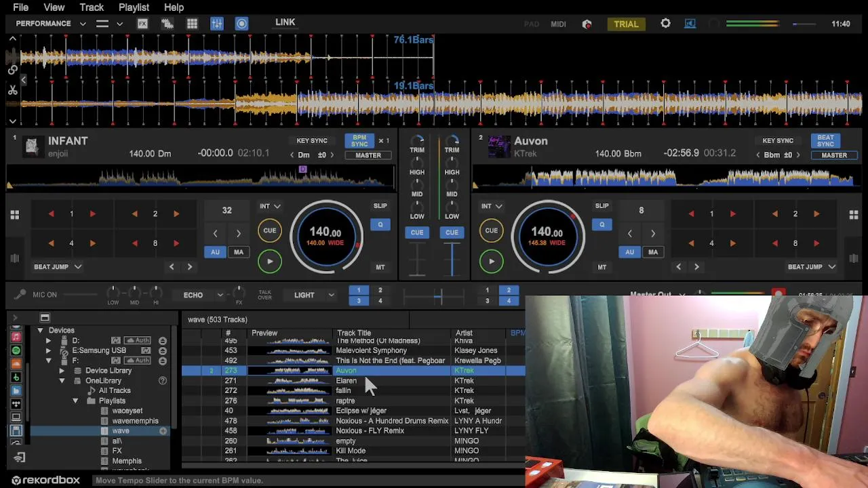Screen dimensions: 868x488
Task: Click the mobile sync icon at the bottom left
Action: 19,458
